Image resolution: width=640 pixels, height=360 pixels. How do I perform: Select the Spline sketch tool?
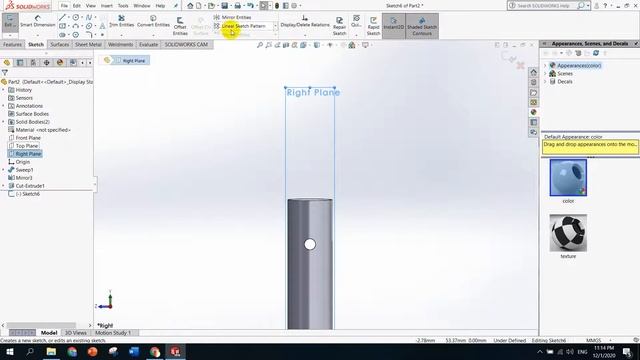tap(89, 18)
